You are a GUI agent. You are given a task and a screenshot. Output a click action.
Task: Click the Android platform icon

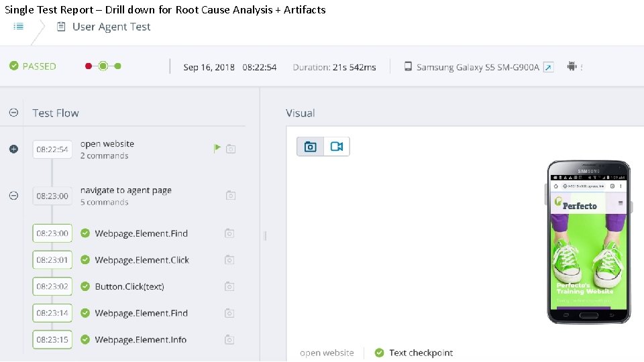click(572, 66)
